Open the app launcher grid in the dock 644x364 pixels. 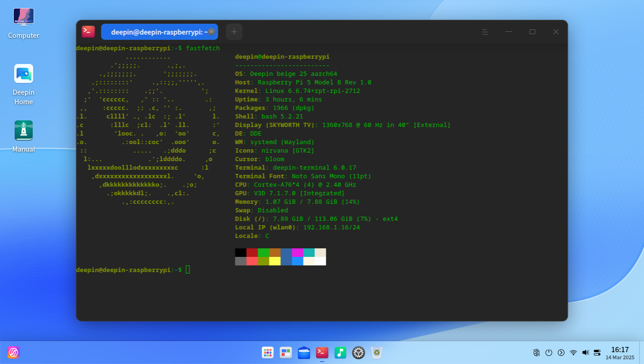(x=268, y=352)
